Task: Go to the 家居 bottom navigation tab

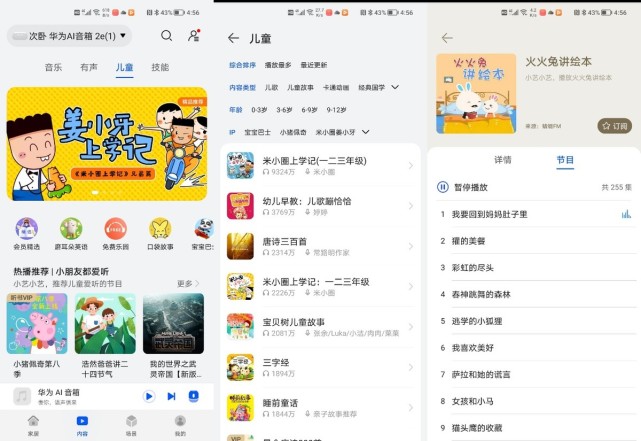Action: [x=33, y=425]
